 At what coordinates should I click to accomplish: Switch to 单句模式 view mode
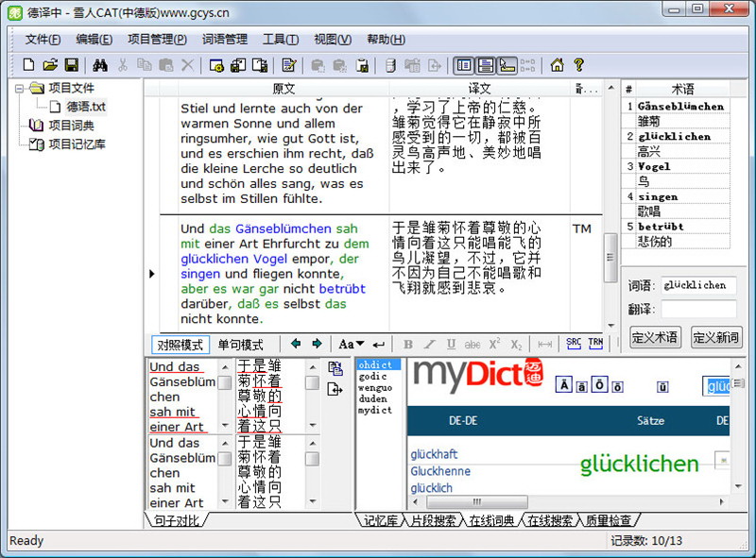pos(241,345)
